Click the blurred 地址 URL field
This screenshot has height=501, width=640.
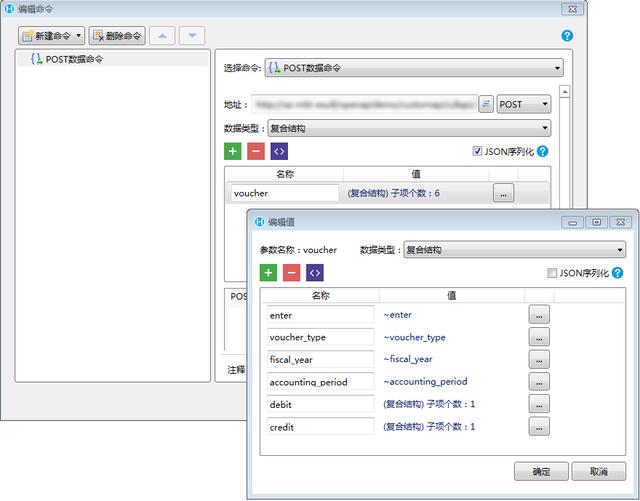(x=364, y=104)
